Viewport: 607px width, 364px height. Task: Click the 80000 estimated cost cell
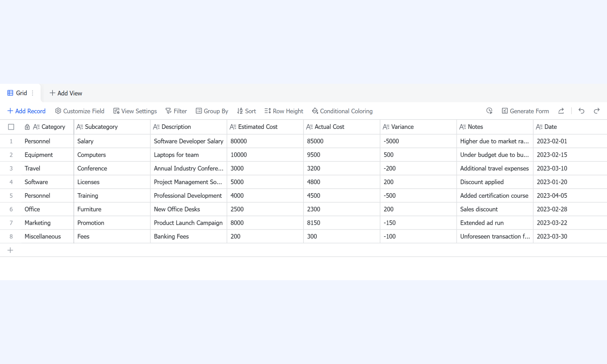(x=265, y=141)
